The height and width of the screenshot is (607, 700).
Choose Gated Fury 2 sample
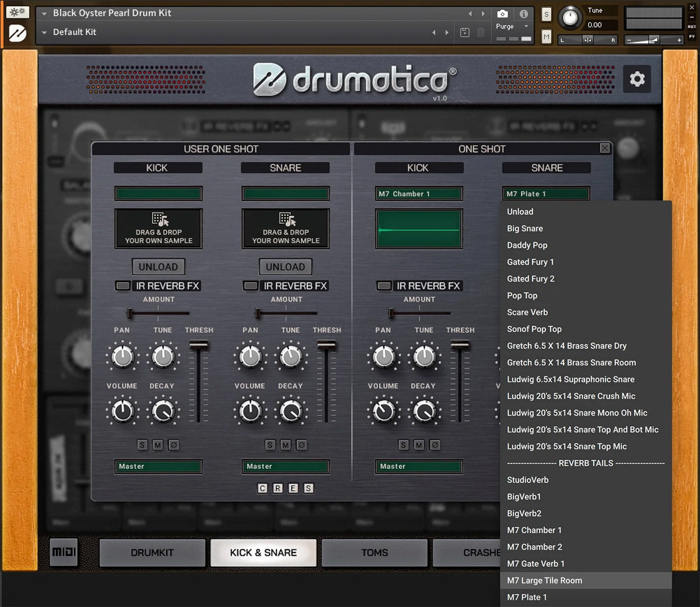(586, 279)
